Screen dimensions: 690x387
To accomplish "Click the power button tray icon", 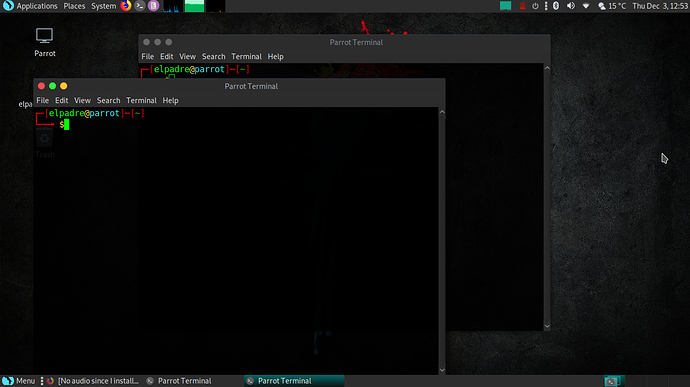I will tap(535, 6).
